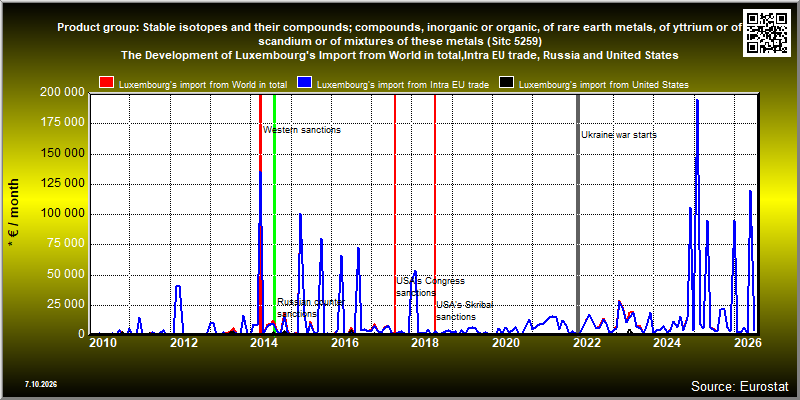
Task: Click the y-axis value 75 000
Action: pos(65,243)
